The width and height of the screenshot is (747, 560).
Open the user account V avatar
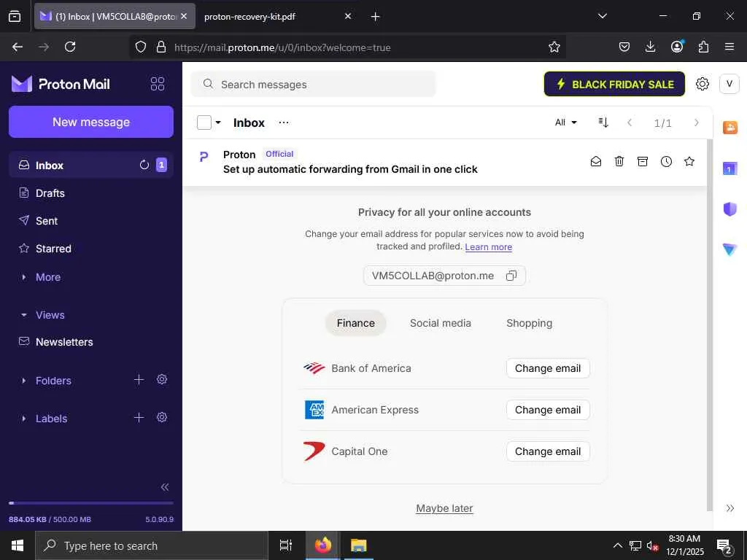pyautogui.click(x=729, y=84)
